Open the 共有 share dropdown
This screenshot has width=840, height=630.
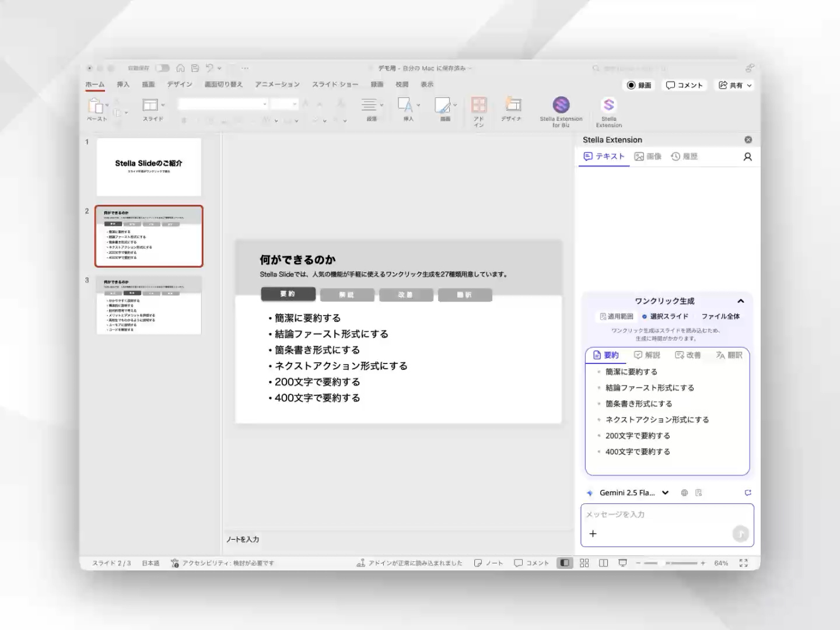point(735,85)
